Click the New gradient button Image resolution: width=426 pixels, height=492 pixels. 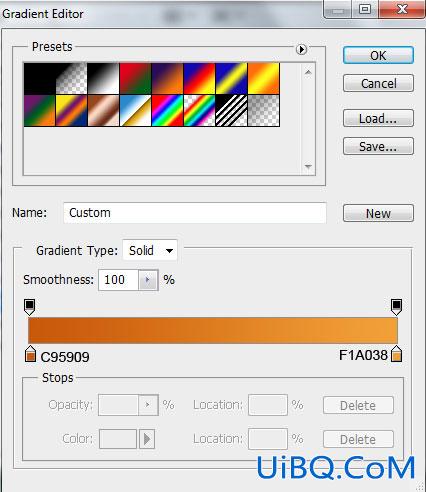[x=378, y=213]
